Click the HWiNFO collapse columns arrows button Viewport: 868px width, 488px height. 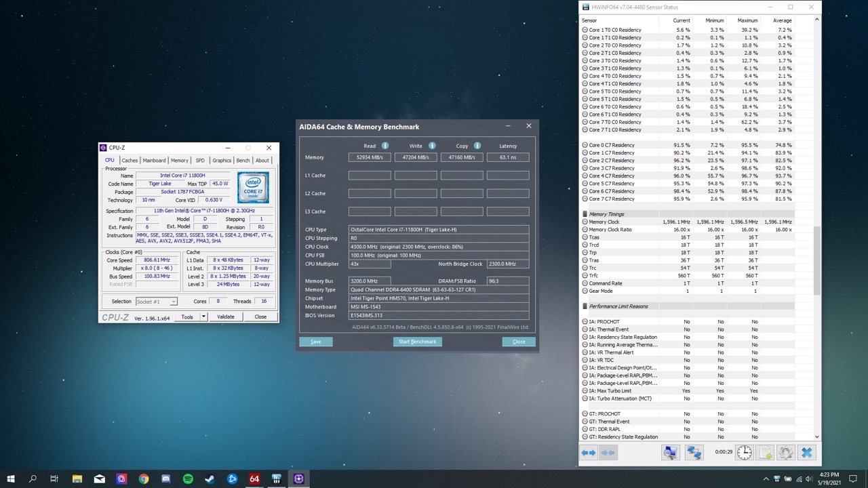tap(608, 453)
